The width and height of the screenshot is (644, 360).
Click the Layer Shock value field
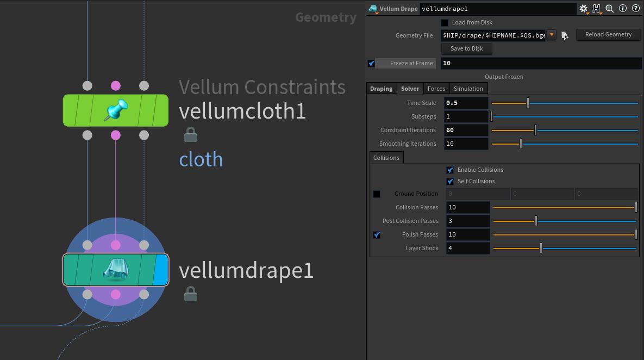click(468, 248)
